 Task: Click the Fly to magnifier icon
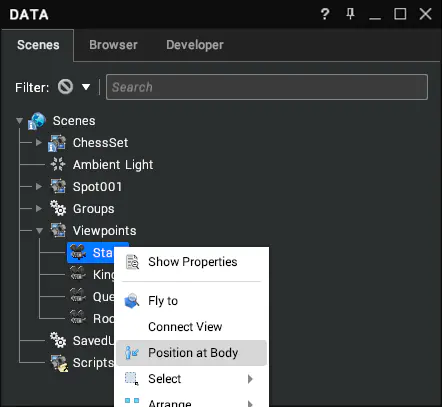pos(132,301)
